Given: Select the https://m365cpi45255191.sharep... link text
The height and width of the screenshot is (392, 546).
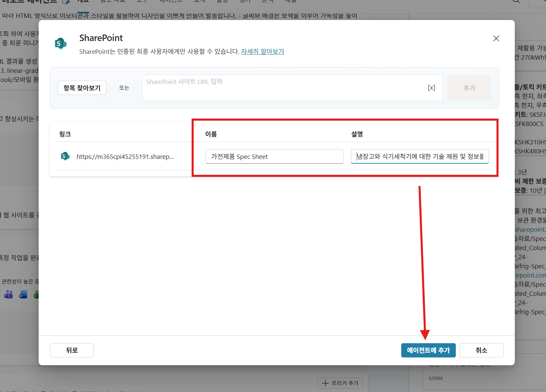Looking at the screenshot, I should click(125, 157).
